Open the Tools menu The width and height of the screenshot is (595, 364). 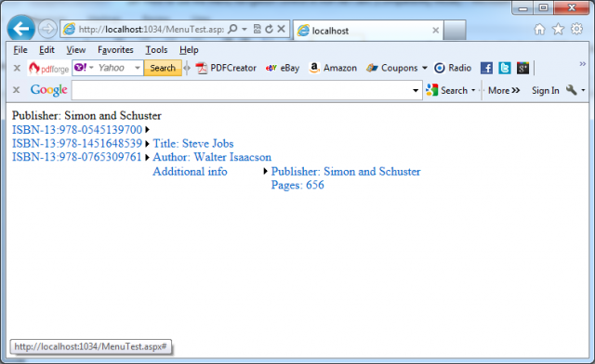(x=156, y=49)
